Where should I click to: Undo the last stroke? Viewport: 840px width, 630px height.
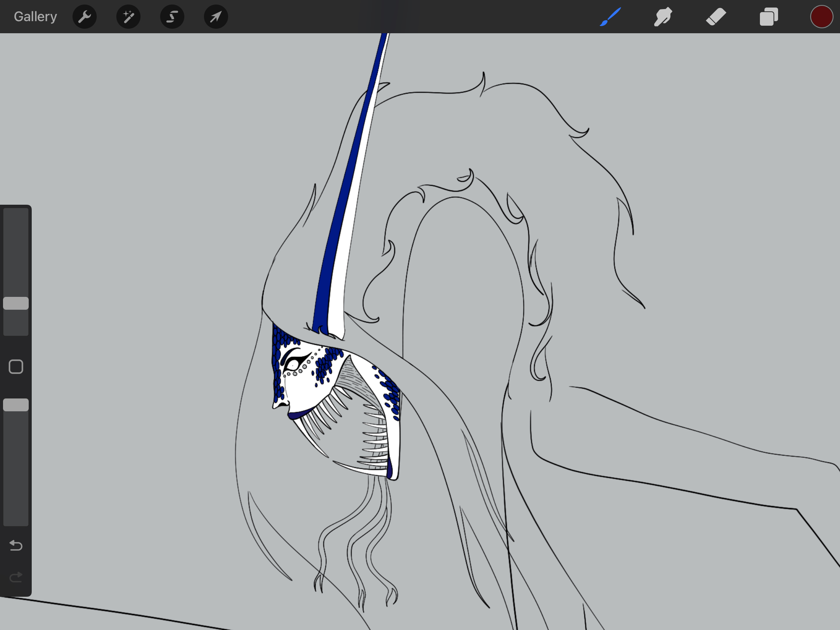click(16, 545)
